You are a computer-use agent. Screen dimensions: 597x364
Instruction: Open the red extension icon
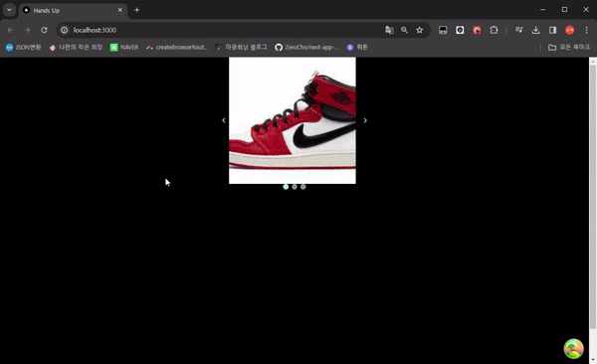[x=477, y=30]
